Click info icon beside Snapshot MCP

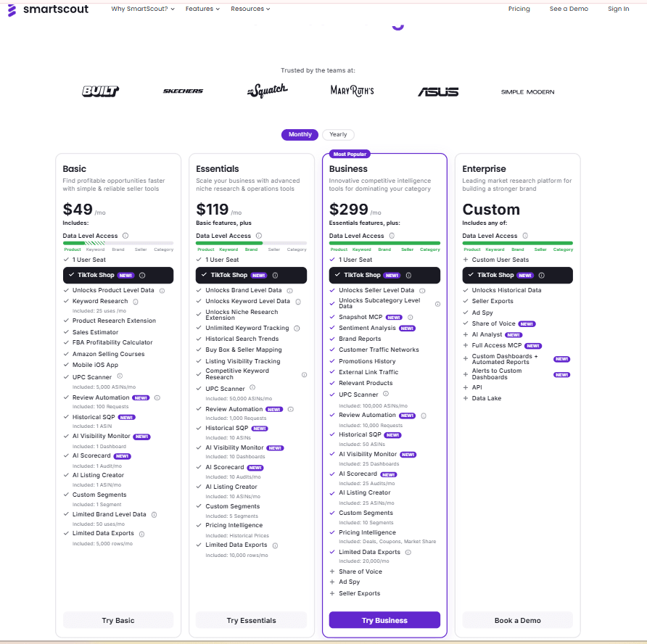pyautogui.click(x=410, y=317)
